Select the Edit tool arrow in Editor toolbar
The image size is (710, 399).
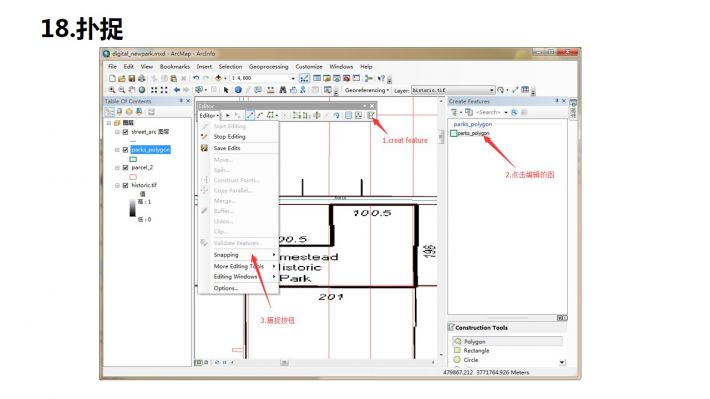tap(228, 115)
